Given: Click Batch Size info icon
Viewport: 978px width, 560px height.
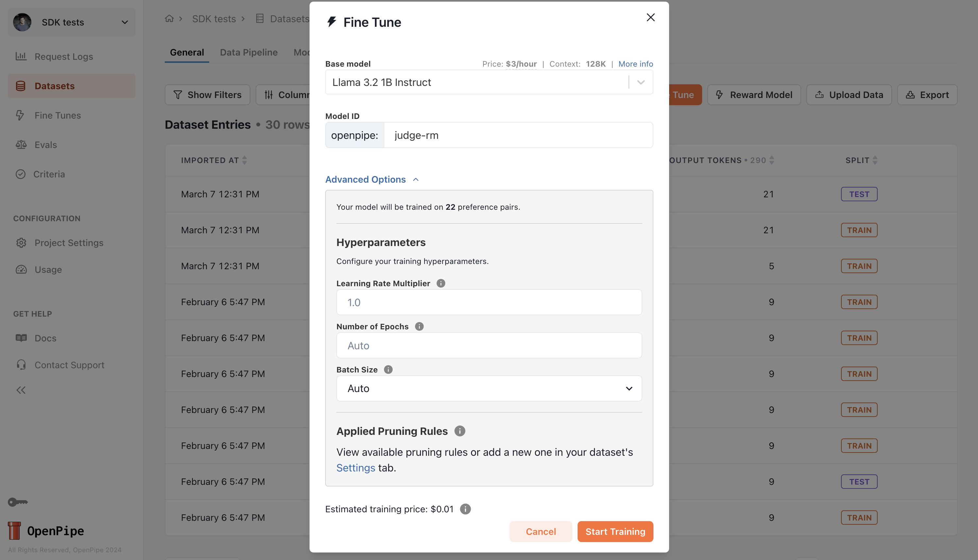Looking at the screenshot, I should pyautogui.click(x=388, y=369).
